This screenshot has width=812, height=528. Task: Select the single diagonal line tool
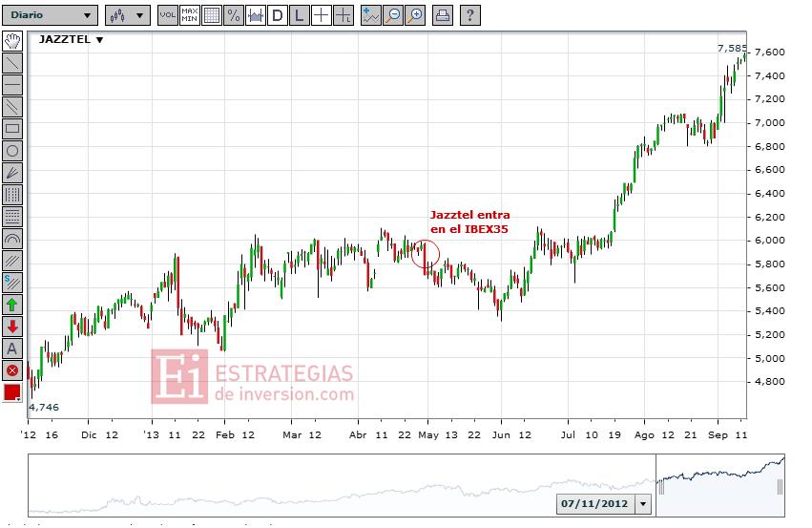pyautogui.click(x=12, y=63)
